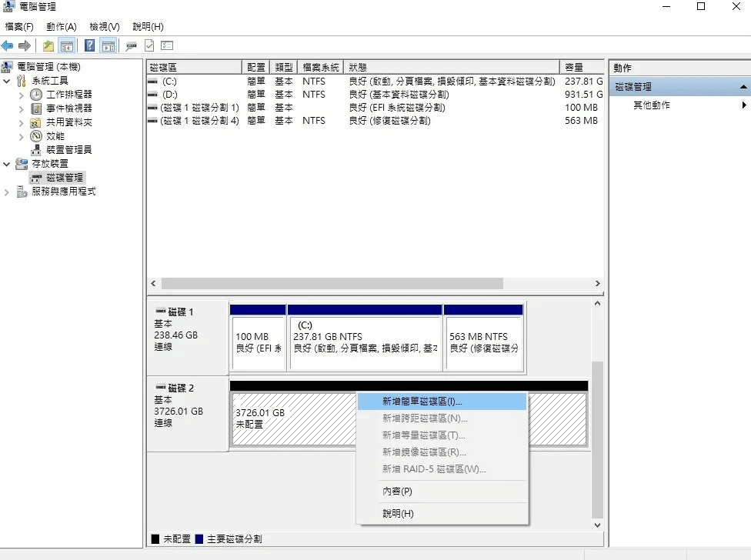751x560 pixels.
Task: Toggle the show/hide action pane icon
Action: tap(108, 46)
